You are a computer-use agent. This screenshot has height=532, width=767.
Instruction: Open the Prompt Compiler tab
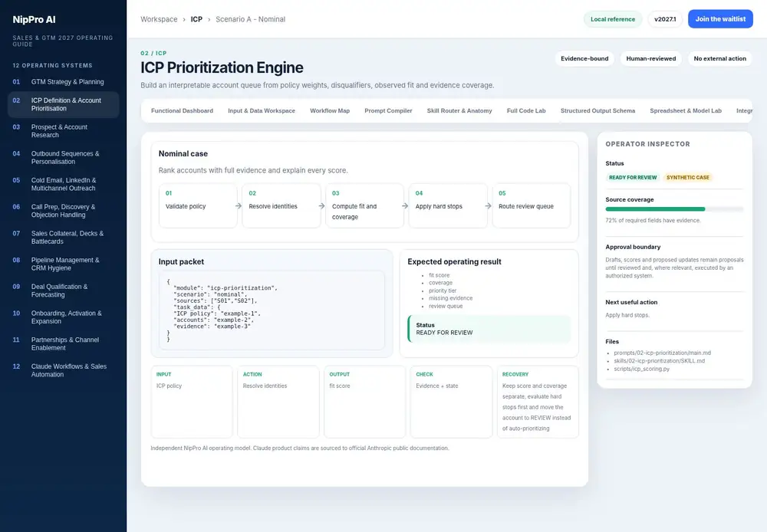[x=388, y=111]
